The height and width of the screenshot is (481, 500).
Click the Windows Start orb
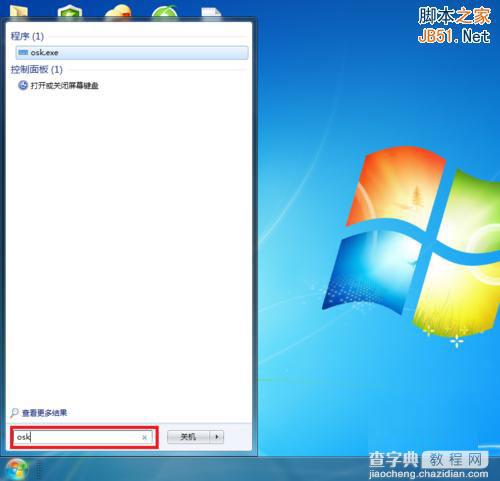(x=16, y=469)
